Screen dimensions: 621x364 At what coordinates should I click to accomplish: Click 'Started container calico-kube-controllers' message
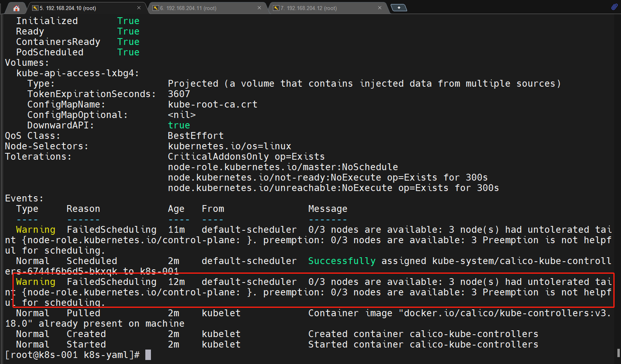coord(423,344)
